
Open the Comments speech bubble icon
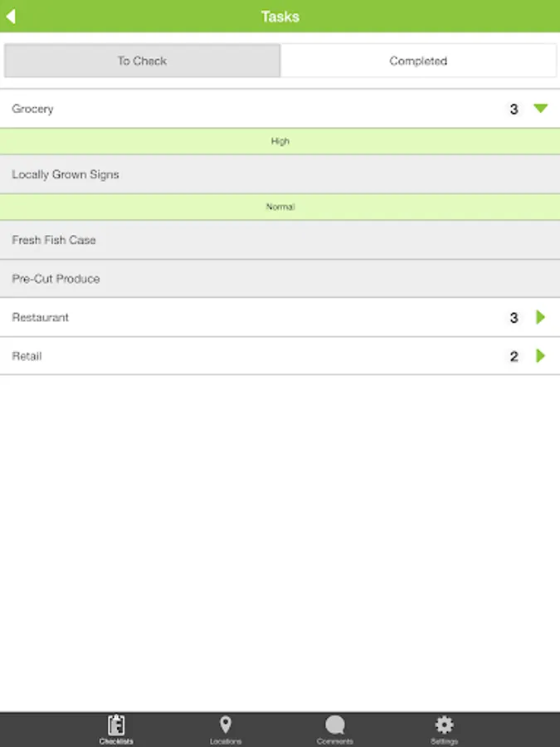click(x=335, y=725)
